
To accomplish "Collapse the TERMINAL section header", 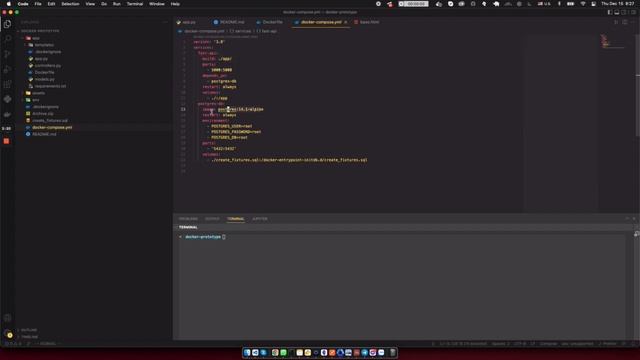I will coord(188,227).
